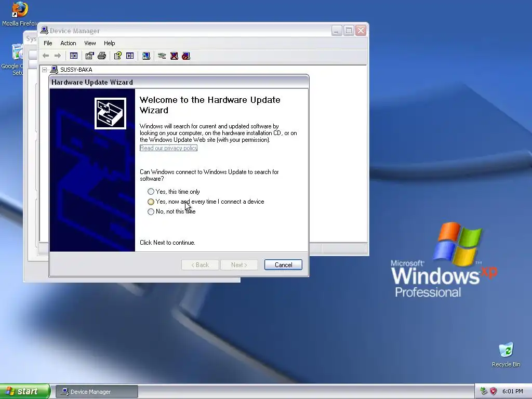532x399 pixels.
Task: Open the Help menu
Action: pyautogui.click(x=109, y=43)
